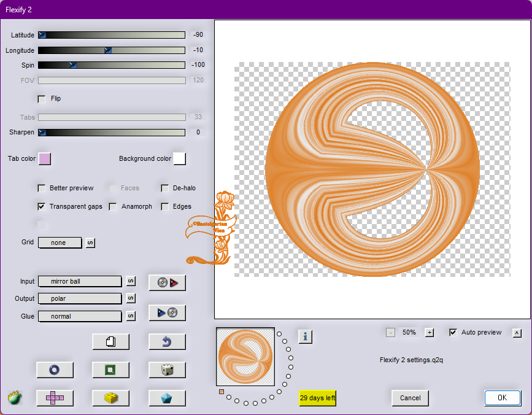The image size is (532, 415).
Task: Enable the Flip checkbox
Action: [x=42, y=98]
